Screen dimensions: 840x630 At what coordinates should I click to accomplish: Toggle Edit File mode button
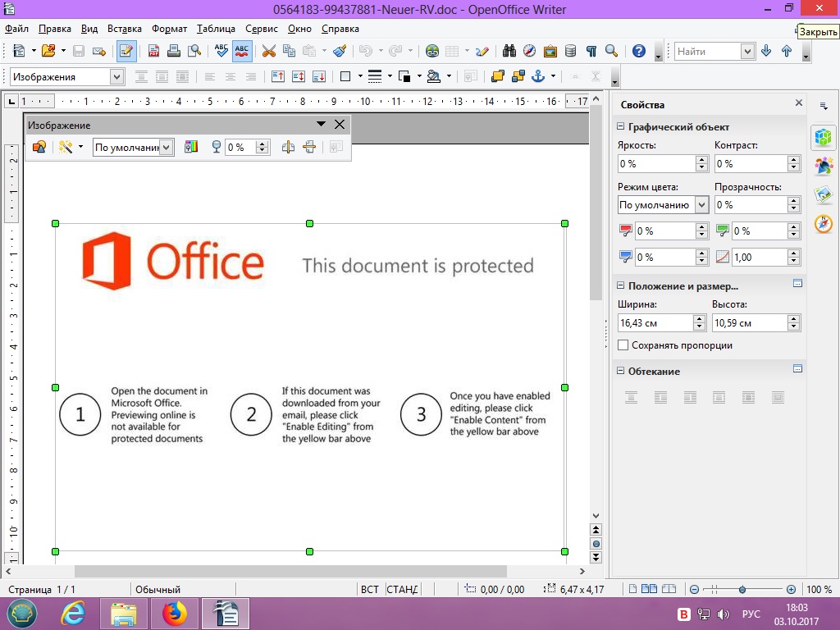126,51
